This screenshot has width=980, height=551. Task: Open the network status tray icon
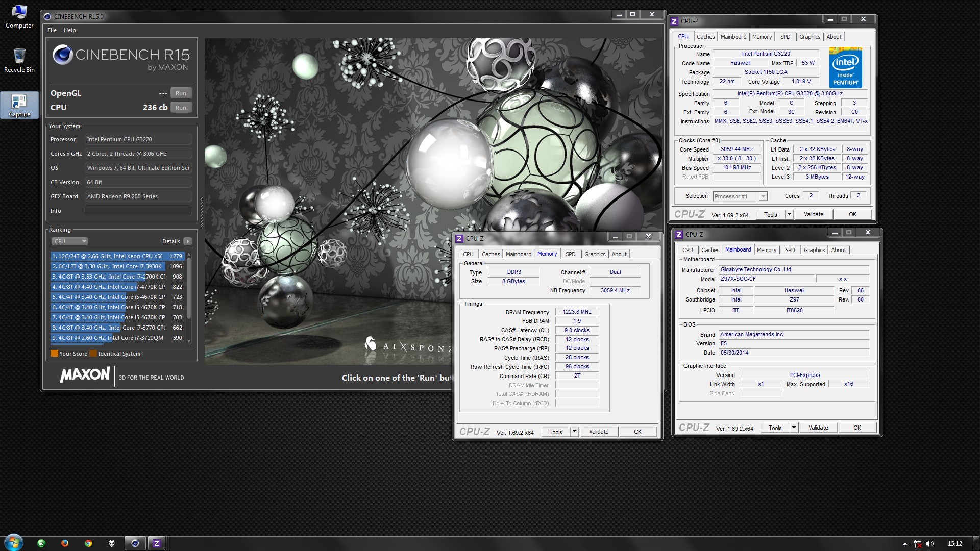coord(918,544)
